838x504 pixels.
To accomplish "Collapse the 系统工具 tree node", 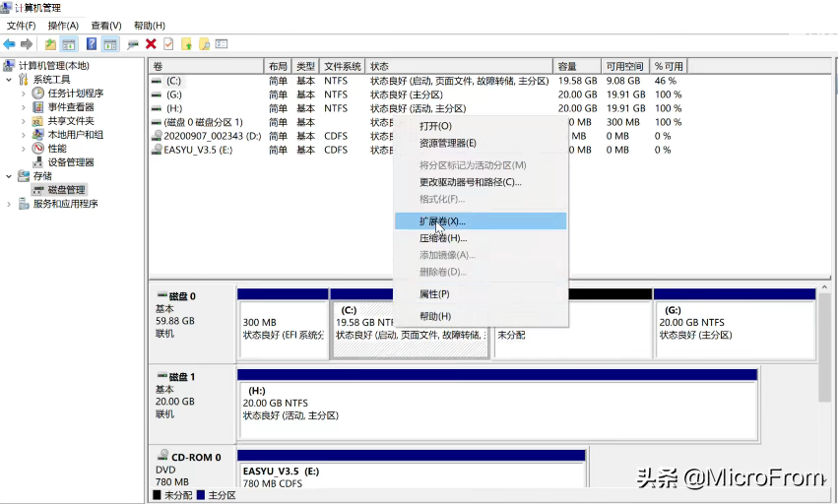I will 9,80.
